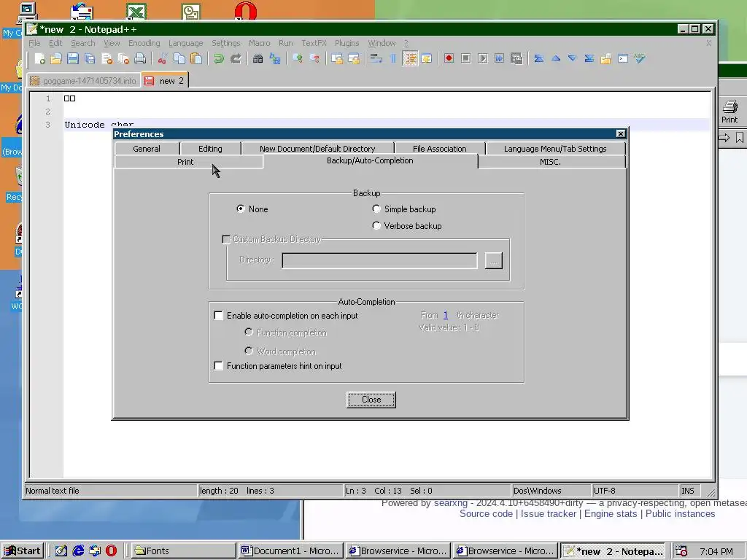747x560 pixels.
Task: Click the Close All toolbar icon
Action: [123, 58]
